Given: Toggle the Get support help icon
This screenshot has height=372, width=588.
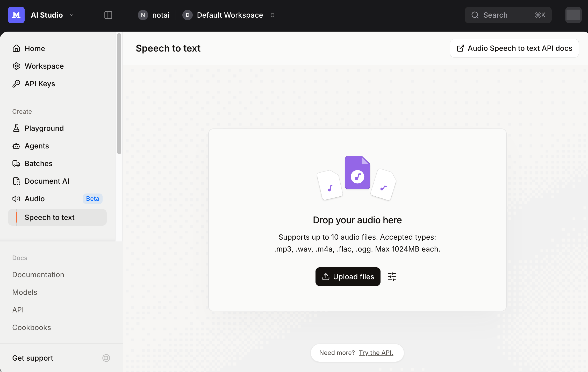Looking at the screenshot, I should point(106,358).
